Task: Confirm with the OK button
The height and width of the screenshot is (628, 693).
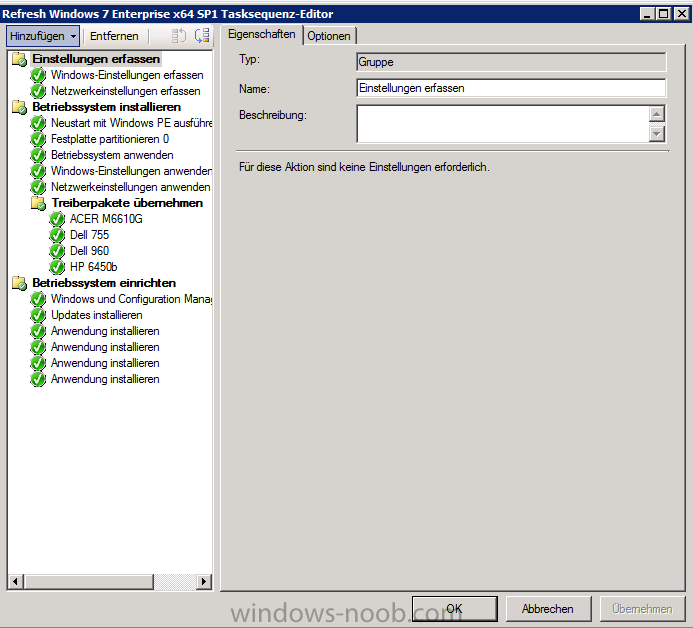Action: 455,609
